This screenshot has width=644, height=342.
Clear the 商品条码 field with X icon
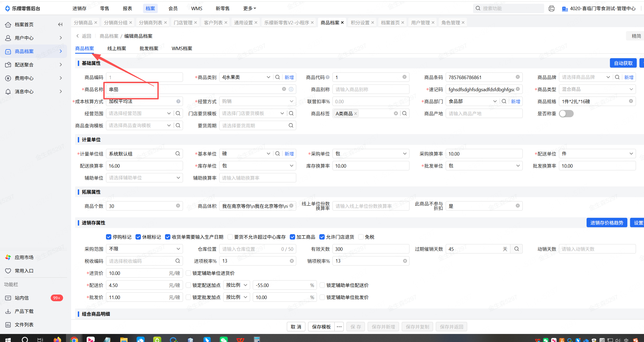518,77
